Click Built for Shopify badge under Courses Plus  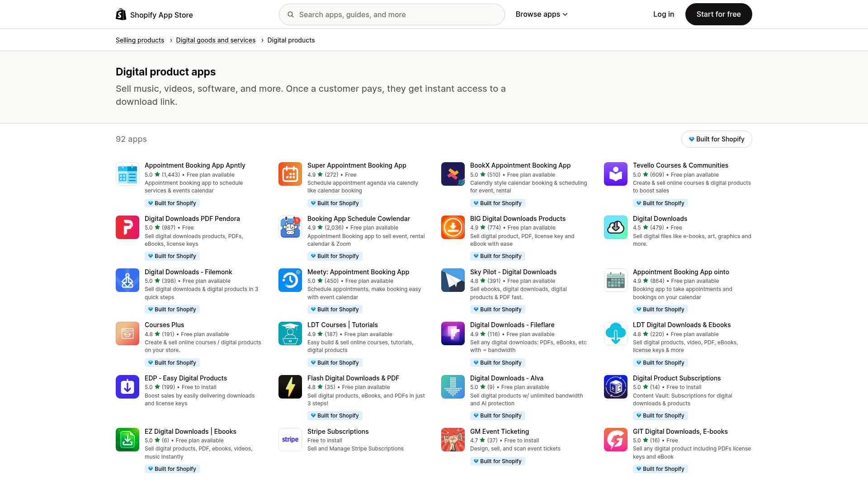point(172,363)
